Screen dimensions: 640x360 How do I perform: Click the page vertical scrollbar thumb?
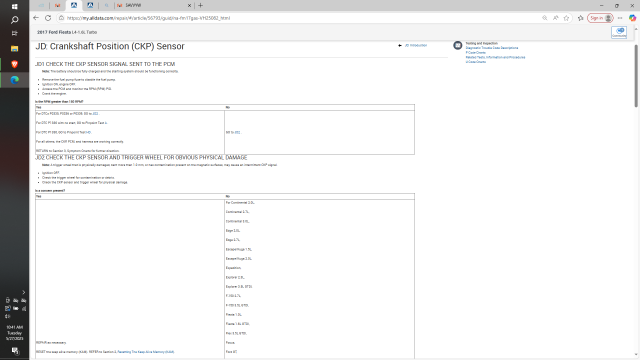tap(636, 75)
